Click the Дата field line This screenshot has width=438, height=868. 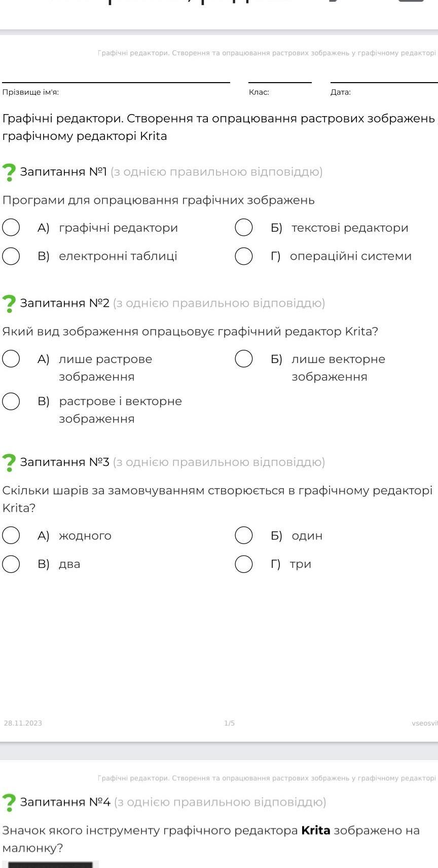pyautogui.click(x=384, y=82)
